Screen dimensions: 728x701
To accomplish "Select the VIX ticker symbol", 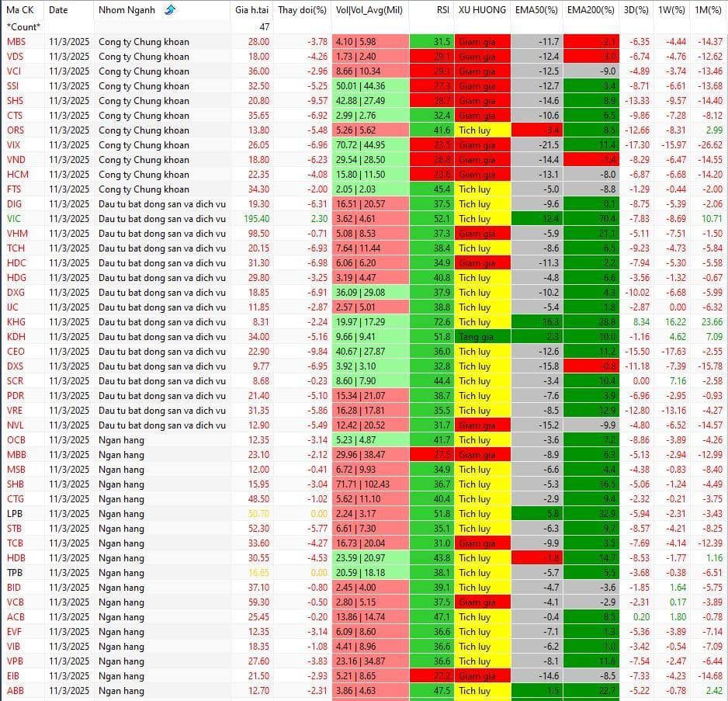I will coord(14,145).
